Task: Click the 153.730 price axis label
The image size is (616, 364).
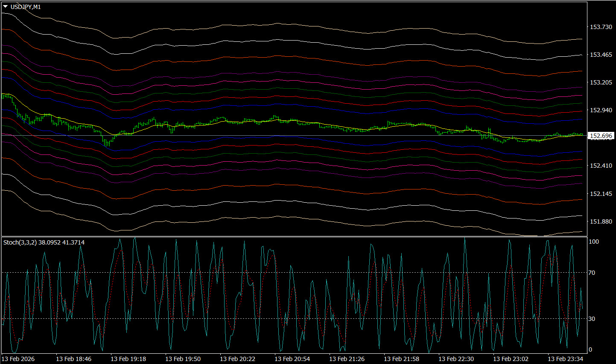Action: (601, 27)
